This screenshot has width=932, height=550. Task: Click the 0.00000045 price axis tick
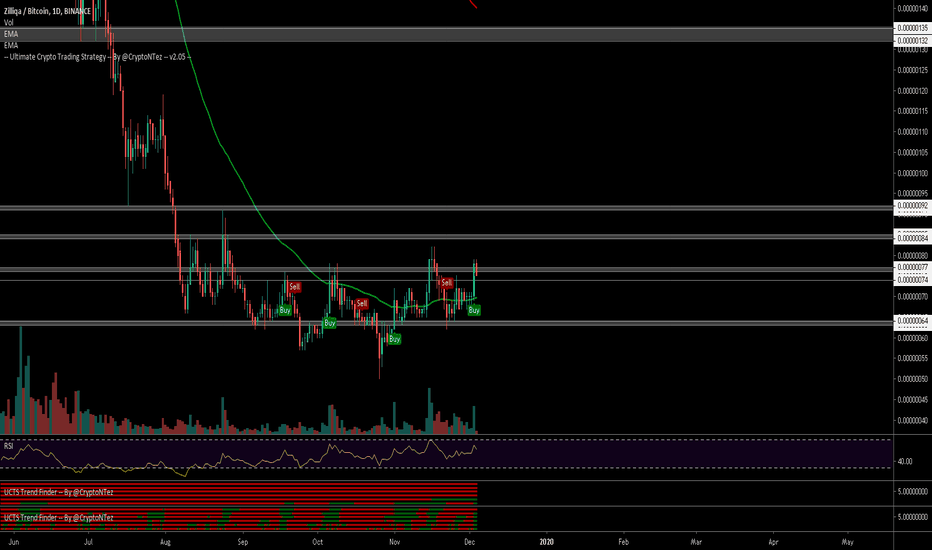pos(912,400)
